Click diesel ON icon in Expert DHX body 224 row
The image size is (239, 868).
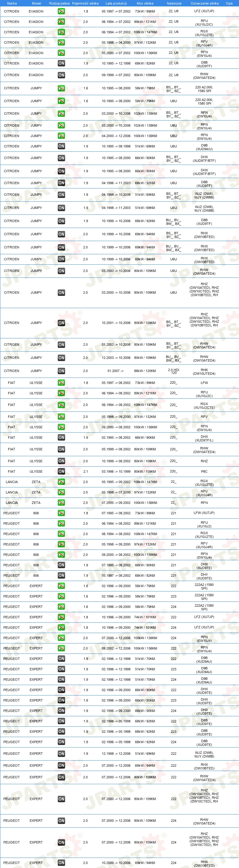61,711
